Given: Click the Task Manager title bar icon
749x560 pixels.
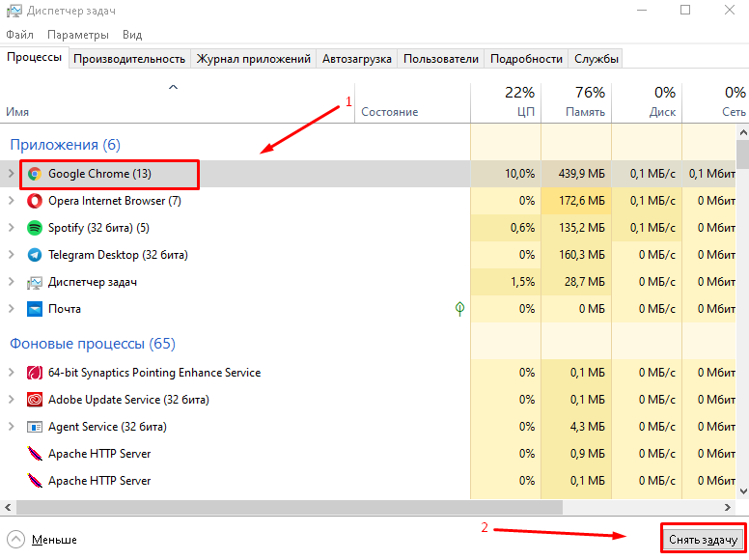Looking at the screenshot, I should [14, 11].
